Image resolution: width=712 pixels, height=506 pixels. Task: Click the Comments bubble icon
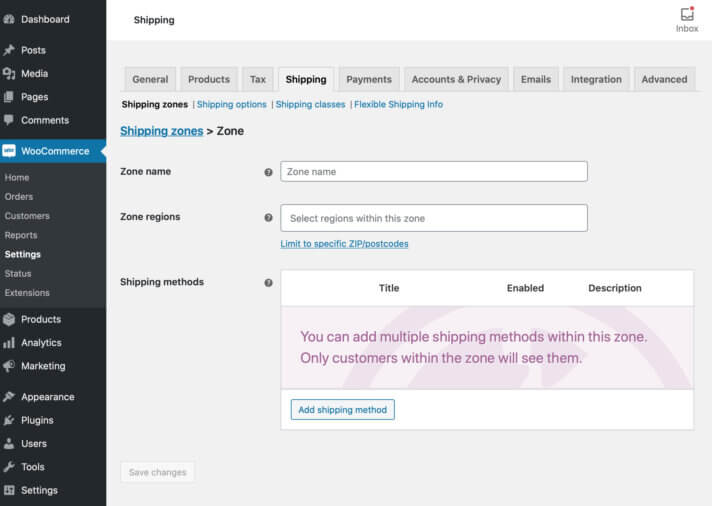click(9, 120)
